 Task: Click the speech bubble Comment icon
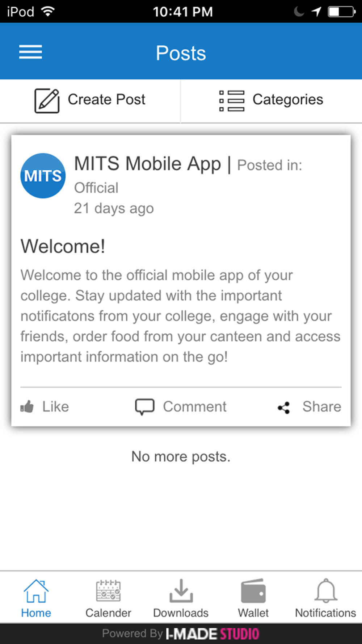(145, 407)
